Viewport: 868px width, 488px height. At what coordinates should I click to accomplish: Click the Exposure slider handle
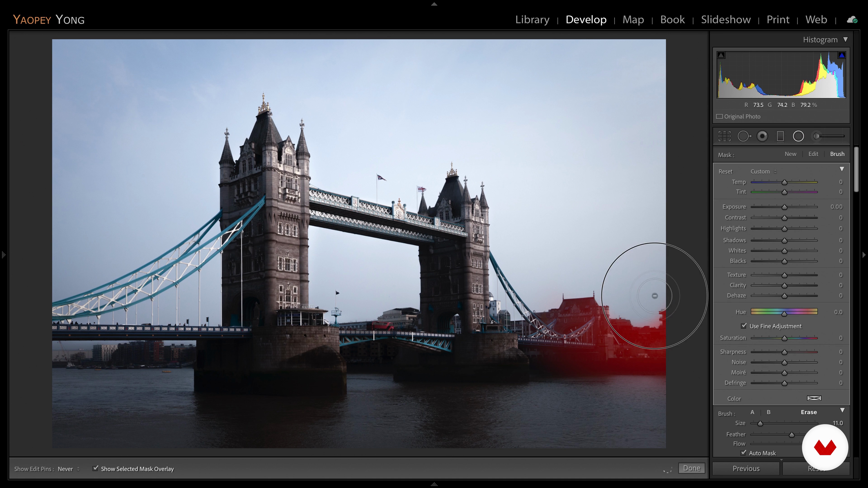[784, 207]
